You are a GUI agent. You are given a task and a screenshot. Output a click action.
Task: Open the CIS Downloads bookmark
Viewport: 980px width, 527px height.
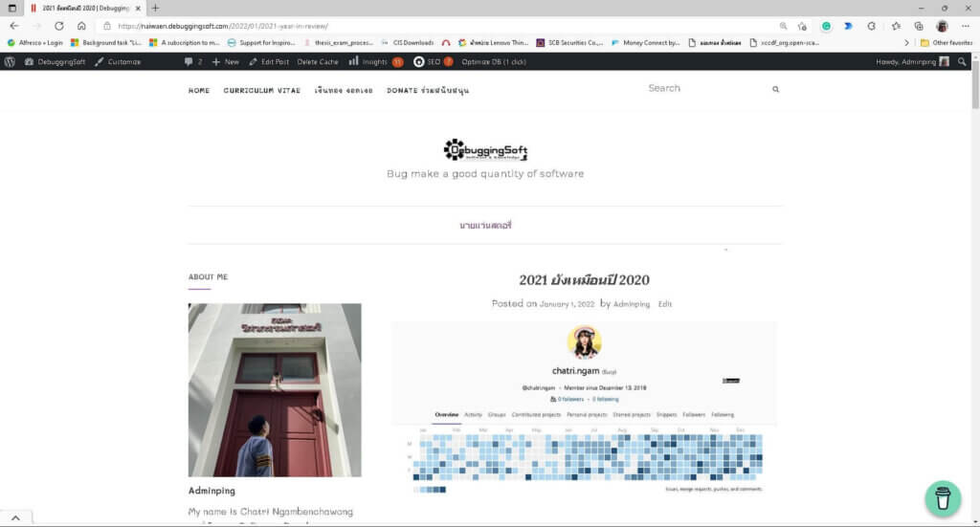407,43
